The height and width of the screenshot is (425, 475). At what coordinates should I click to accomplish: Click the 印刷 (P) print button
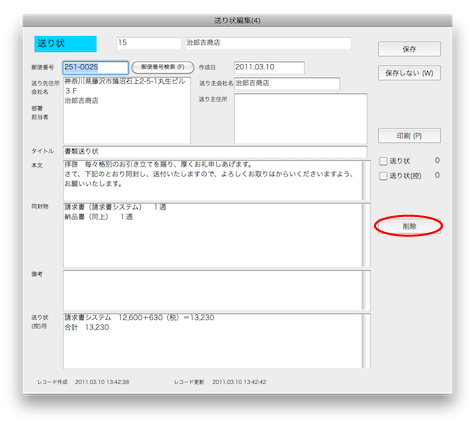(x=409, y=136)
